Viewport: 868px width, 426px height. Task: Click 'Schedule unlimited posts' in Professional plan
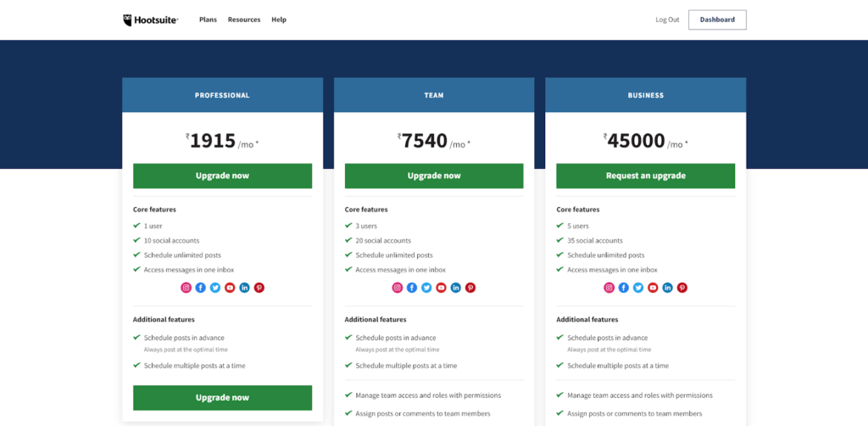tap(183, 255)
